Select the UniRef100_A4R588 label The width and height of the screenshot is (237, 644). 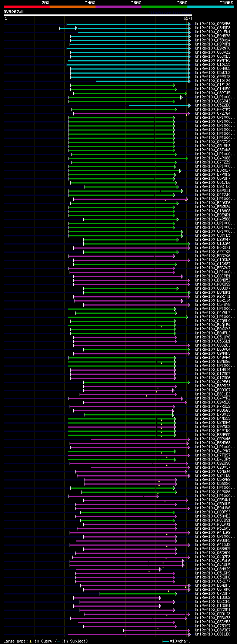[x=213, y=219]
